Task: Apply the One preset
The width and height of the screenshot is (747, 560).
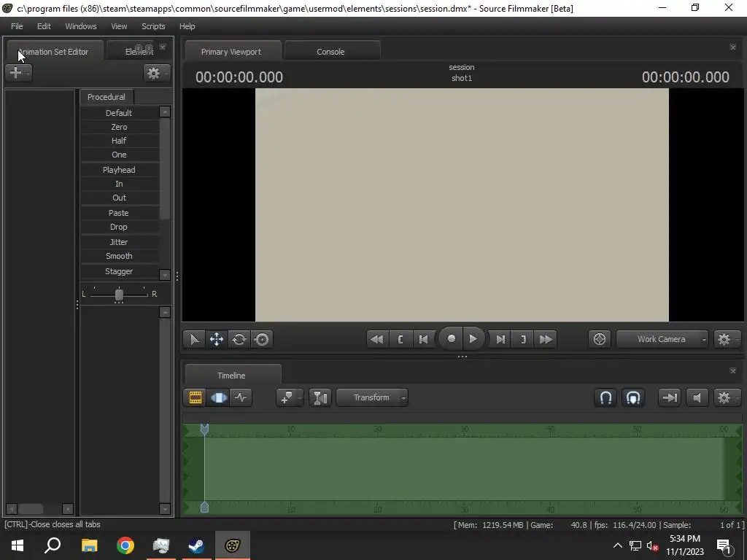Action: pyautogui.click(x=119, y=155)
